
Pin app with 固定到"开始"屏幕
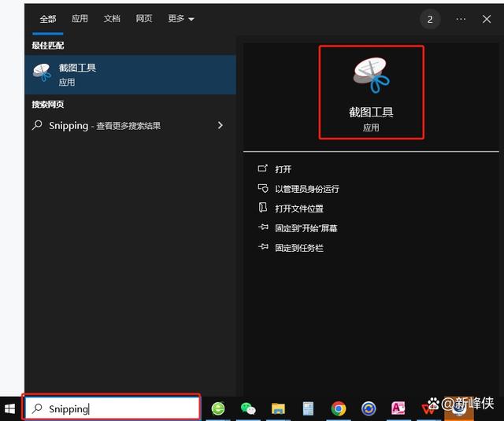[x=306, y=228]
